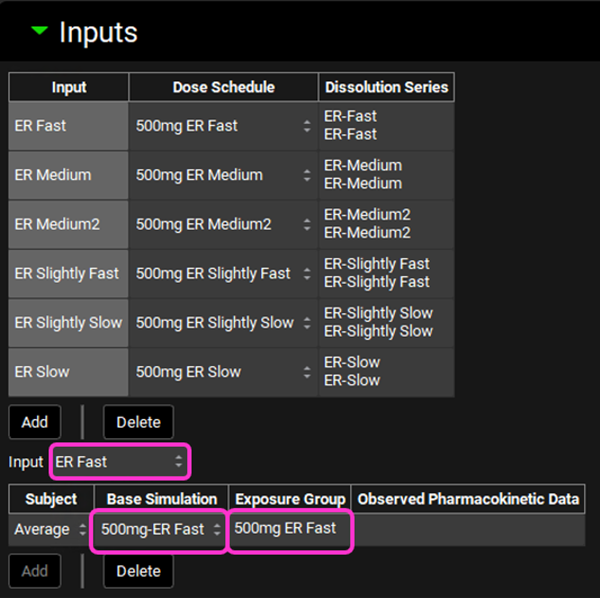
Task: Select the ER Slow input row
Action: coord(68,372)
